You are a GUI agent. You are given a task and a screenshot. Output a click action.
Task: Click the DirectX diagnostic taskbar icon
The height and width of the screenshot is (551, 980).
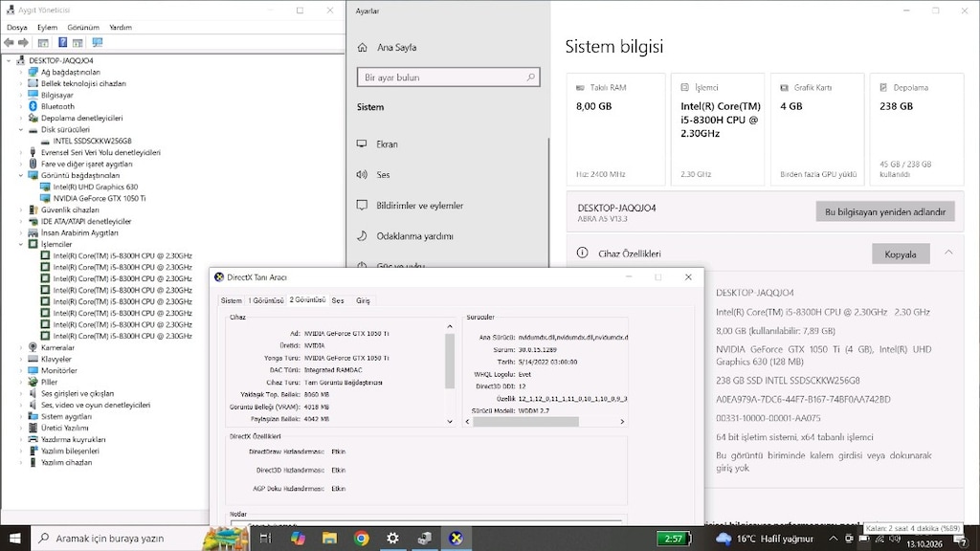coord(457,538)
